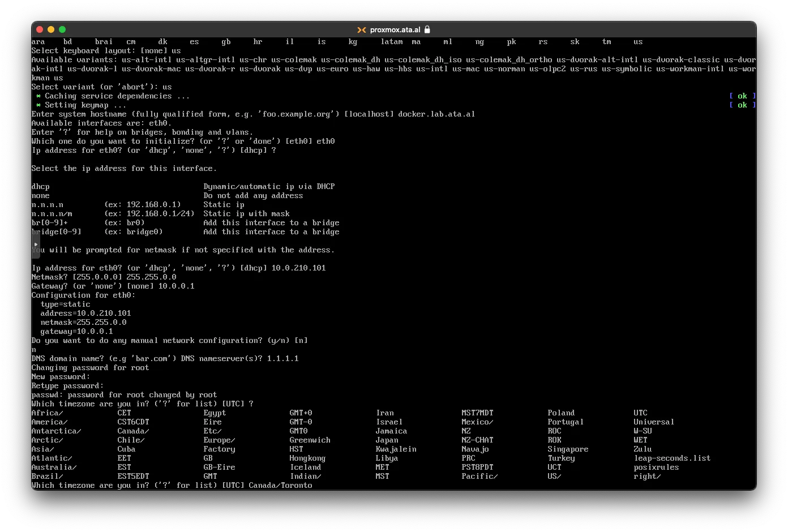This screenshot has height=532, width=788.
Task: Click 'Israel' in the timezone list
Action: [x=389, y=422]
